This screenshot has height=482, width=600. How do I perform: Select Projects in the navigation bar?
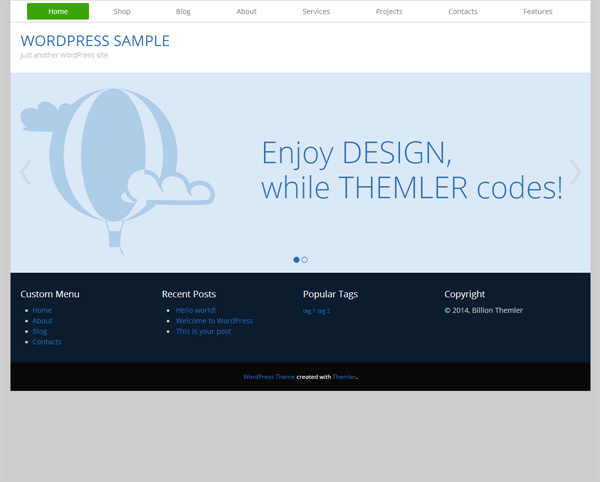click(x=389, y=12)
